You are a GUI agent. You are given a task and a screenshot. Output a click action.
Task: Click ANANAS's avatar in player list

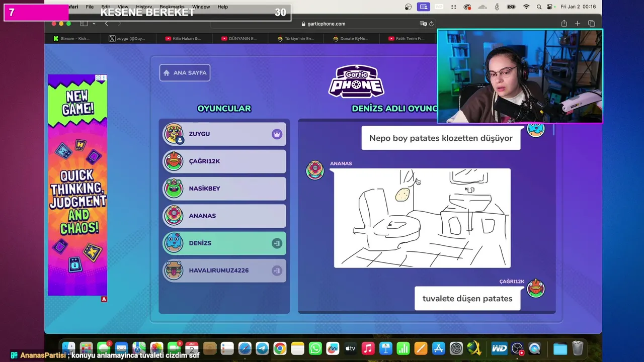[174, 216]
